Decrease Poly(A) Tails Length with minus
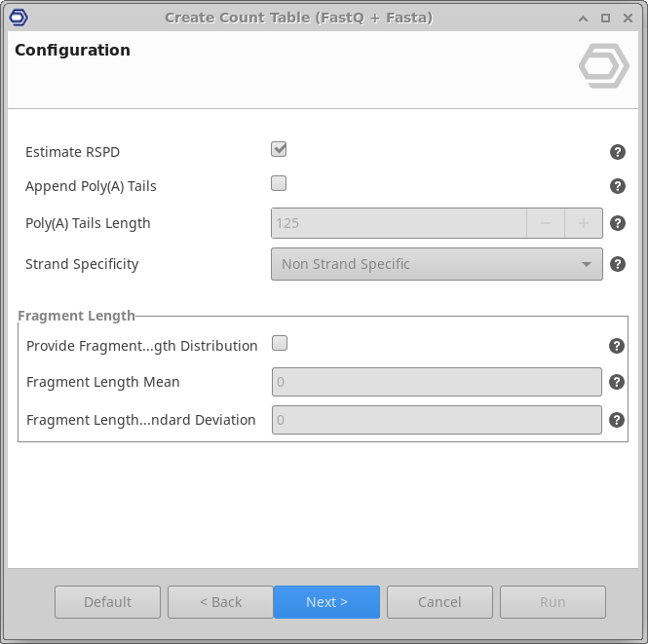Viewport: 648px width, 644px height. (x=546, y=223)
